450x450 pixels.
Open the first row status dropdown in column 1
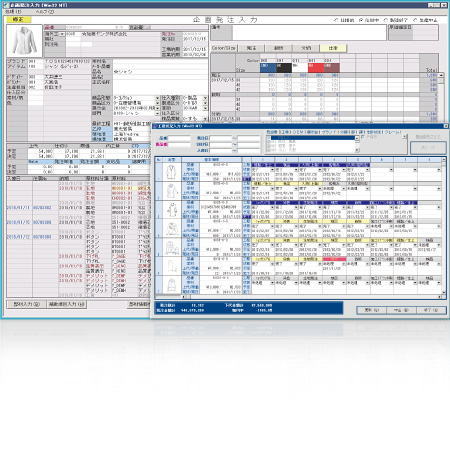pyautogui.click(x=272, y=170)
